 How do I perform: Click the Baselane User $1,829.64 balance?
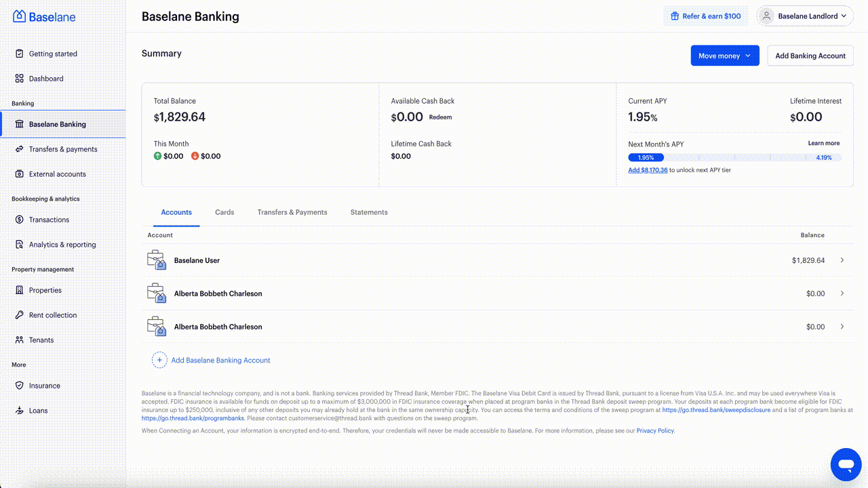coord(808,260)
